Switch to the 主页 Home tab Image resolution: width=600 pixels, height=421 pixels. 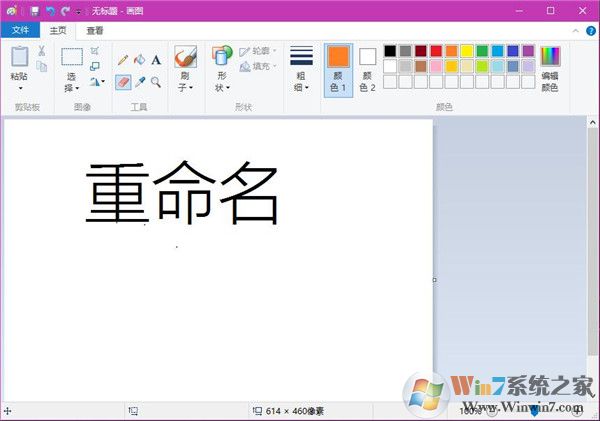(x=58, y=30)
